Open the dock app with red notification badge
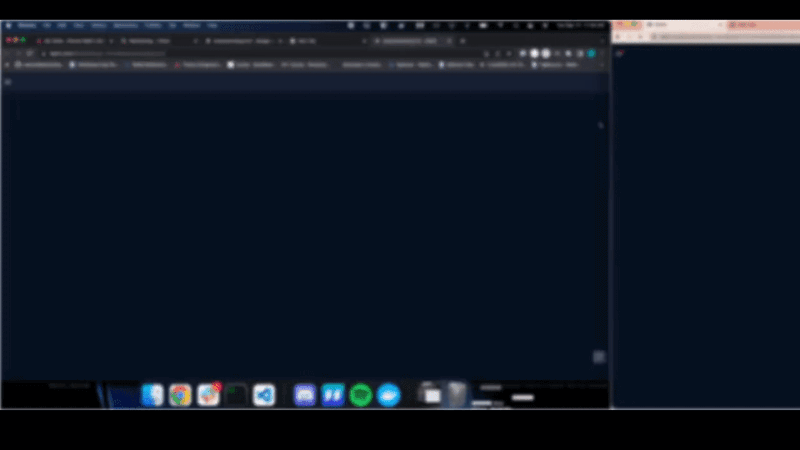This screenshot has height=450, width=800. click(208, 395)
